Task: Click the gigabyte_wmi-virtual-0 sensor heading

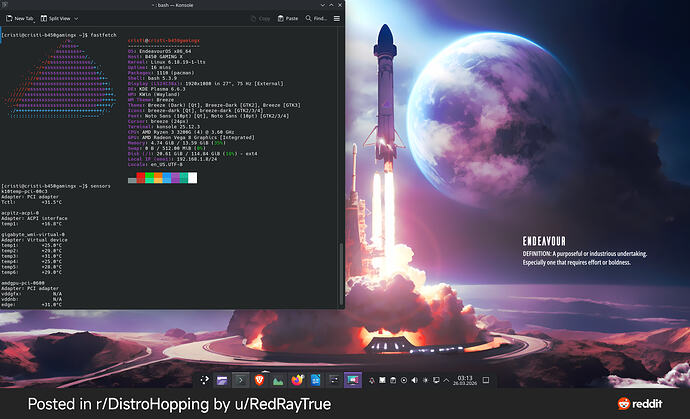Action: coord(33,235)
